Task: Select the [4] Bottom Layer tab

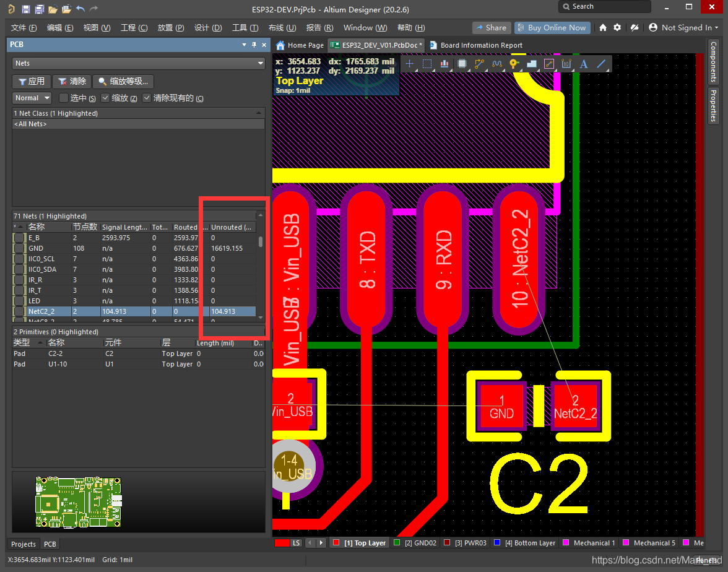Action: click(525, 543)
